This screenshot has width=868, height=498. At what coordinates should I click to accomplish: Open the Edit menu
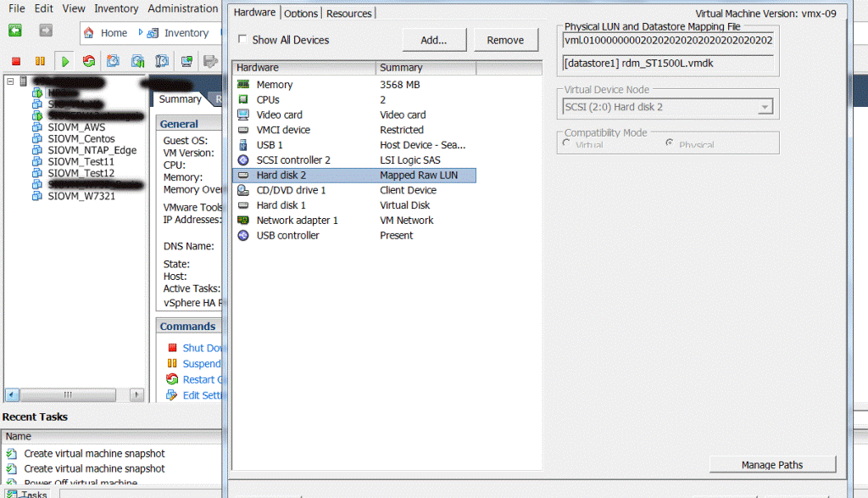[x=44, y=8]
